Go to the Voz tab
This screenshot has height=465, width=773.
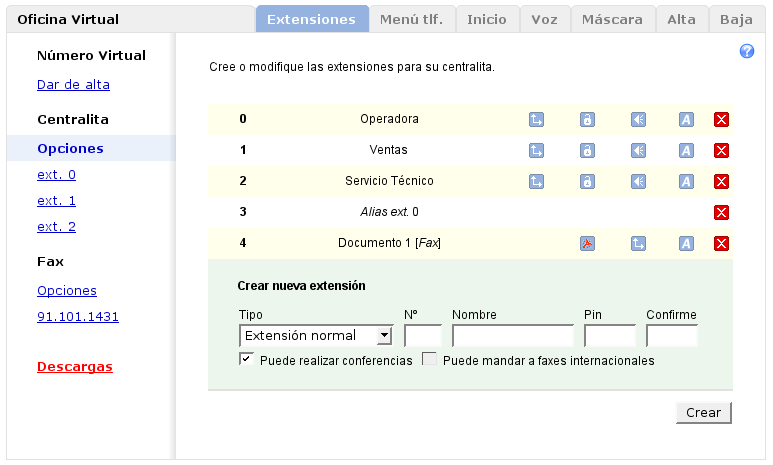pyautogui.click(x=545, y=19)
